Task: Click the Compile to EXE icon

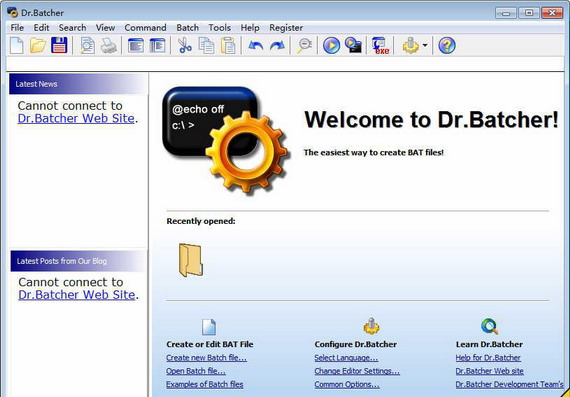Action: click(x=381, y=46)
